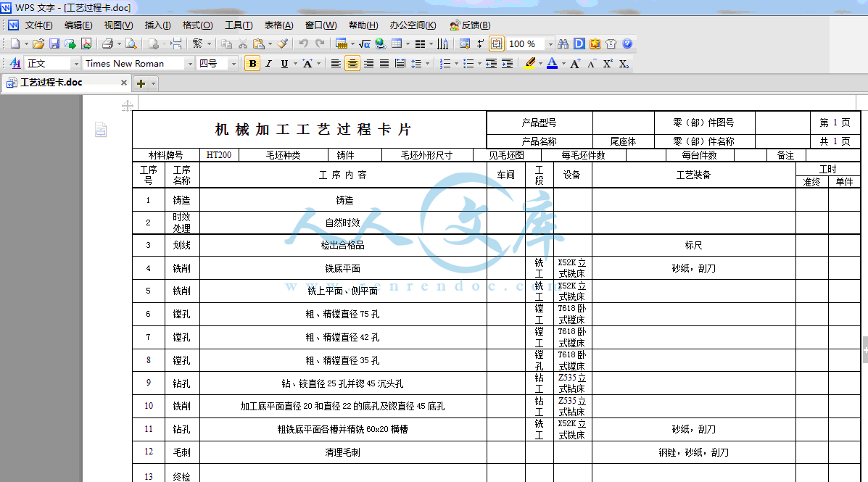Viewport: 868px width, 482px height.
Task: Open the 视图(V) menu
Action: (118, 25)
